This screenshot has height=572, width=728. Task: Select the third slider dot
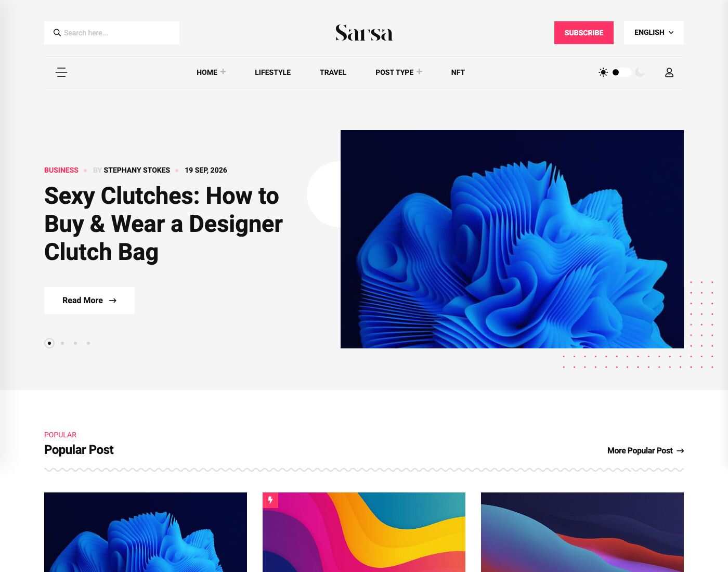tap(75, 343)
